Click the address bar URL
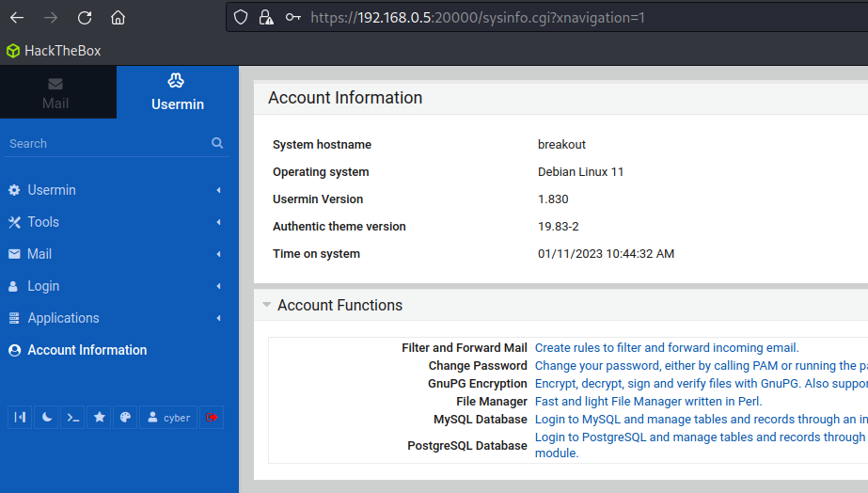This screenshot has height=493, width=868. 478,18
